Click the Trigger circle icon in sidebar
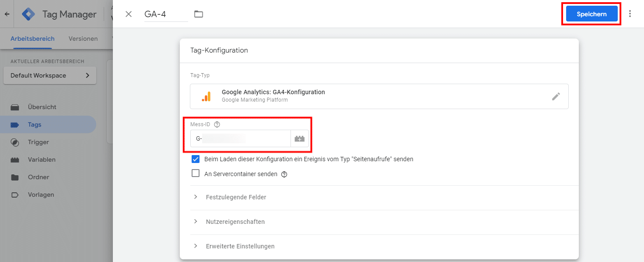The image size is (644, 262). (15, 142)
